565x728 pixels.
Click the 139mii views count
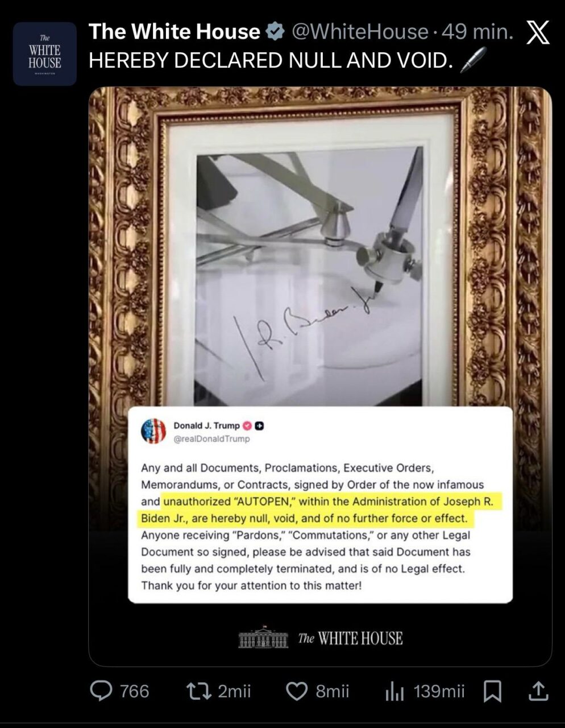(439, 692)
